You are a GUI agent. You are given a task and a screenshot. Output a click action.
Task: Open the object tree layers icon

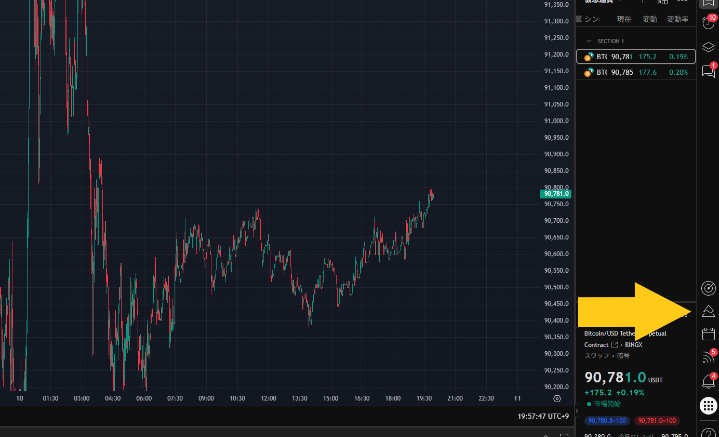coord(708,46)
